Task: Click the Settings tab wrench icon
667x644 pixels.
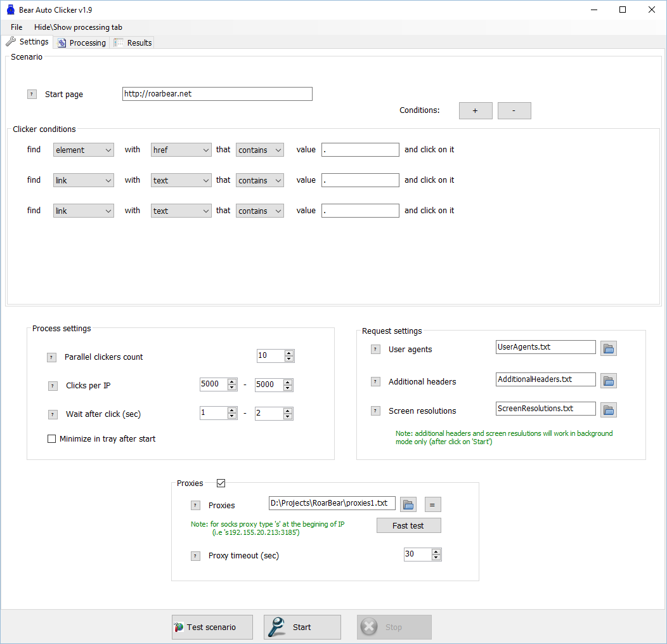Action: coord(11,41)
